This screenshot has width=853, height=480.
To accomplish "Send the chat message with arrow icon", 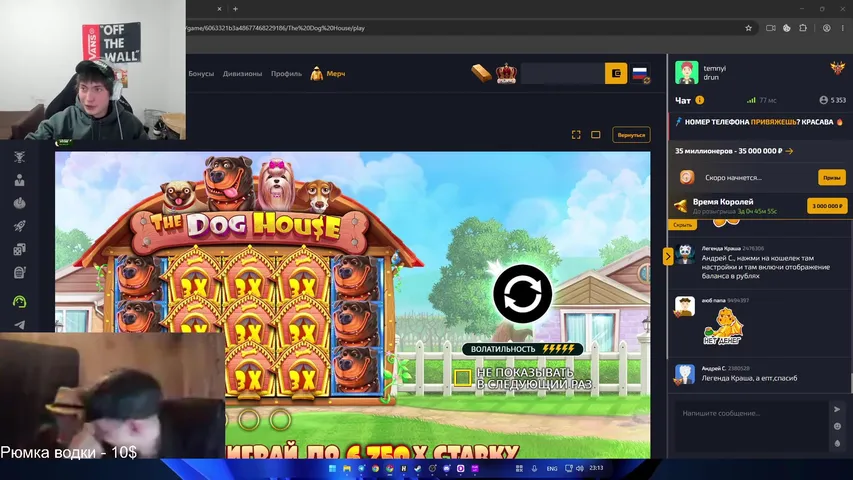I will (837, 409).
